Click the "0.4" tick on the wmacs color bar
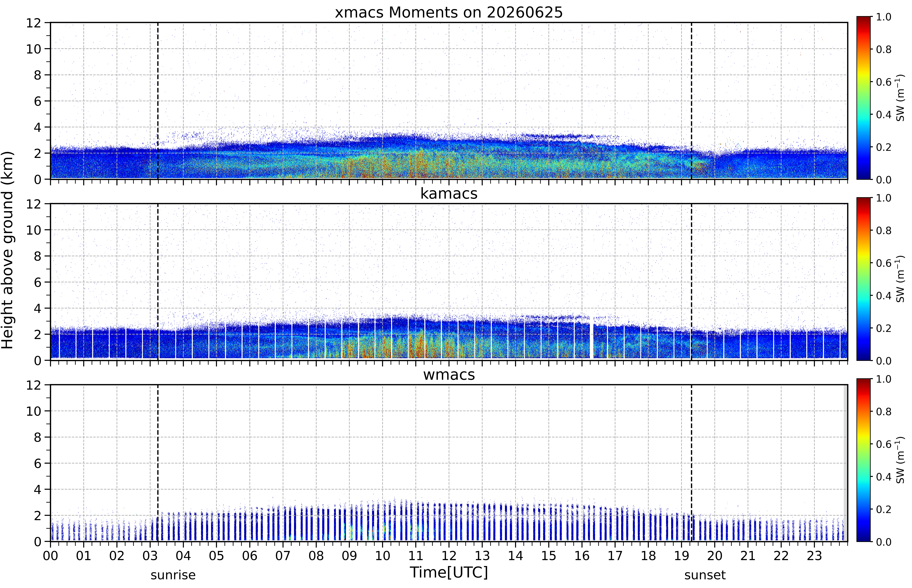 point(884,477)
